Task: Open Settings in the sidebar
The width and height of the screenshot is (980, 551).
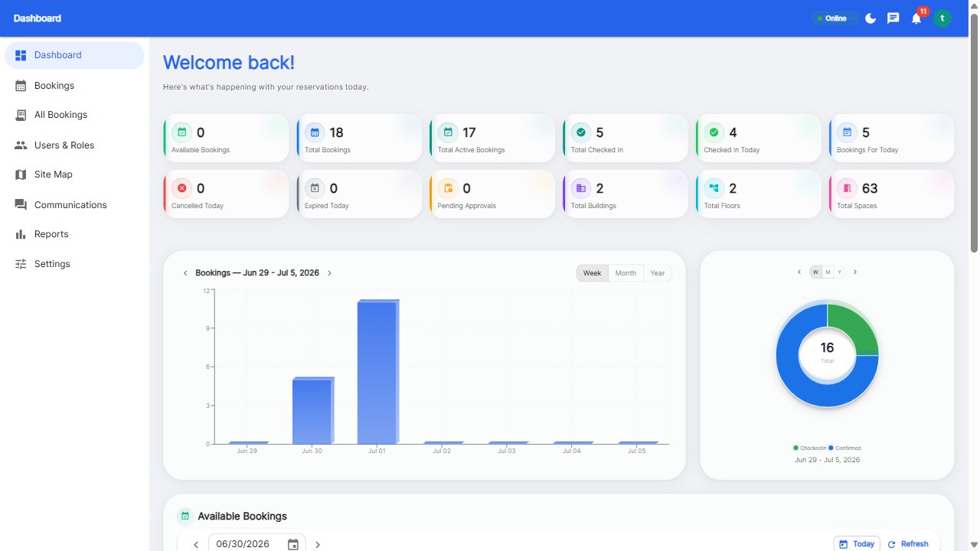Action: pyautogui.click(x=74, y=264)
